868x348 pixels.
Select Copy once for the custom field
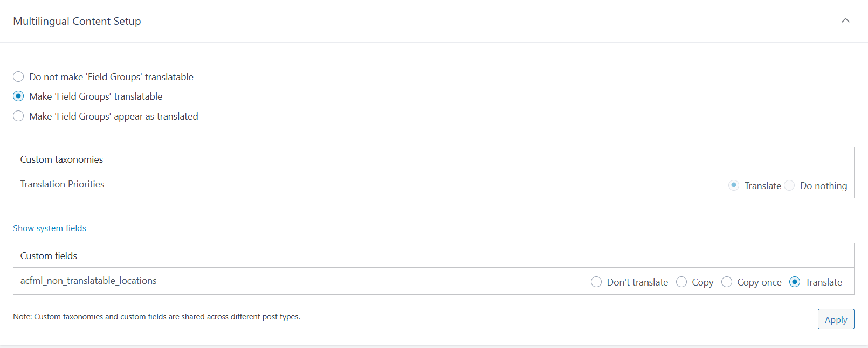pos(727,282)
